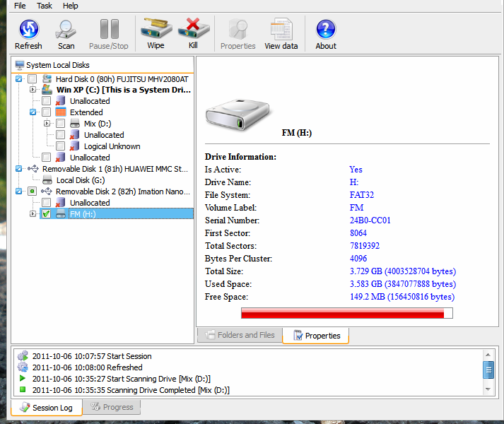Screen dimensions: 504x424
Task: Collapse the Extended partition node
Action: [33, 112]
